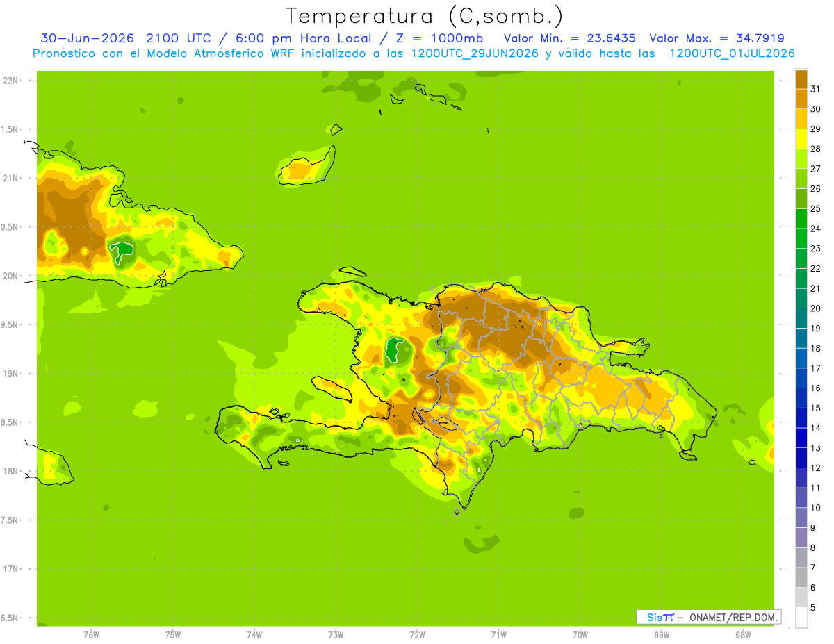
Task: Click the title 'Temperatura (C,somb.)'
Action: click(425, 16)
